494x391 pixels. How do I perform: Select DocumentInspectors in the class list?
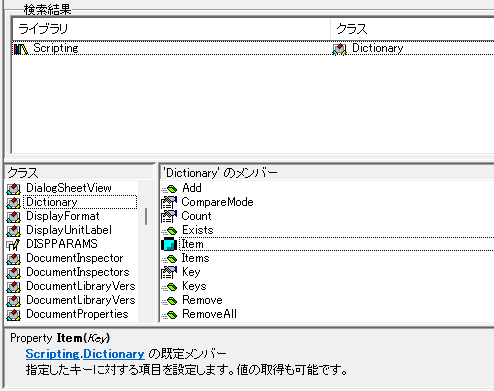pos(78,272)
